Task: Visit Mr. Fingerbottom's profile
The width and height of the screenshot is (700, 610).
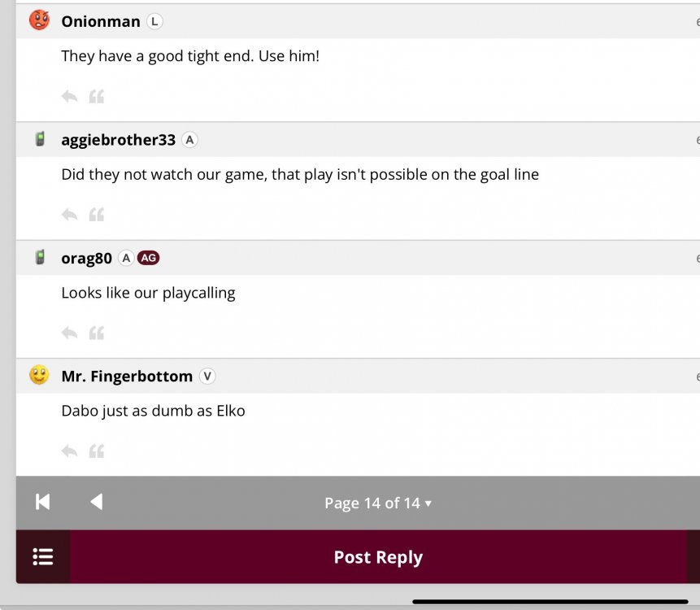Action: 127,377
